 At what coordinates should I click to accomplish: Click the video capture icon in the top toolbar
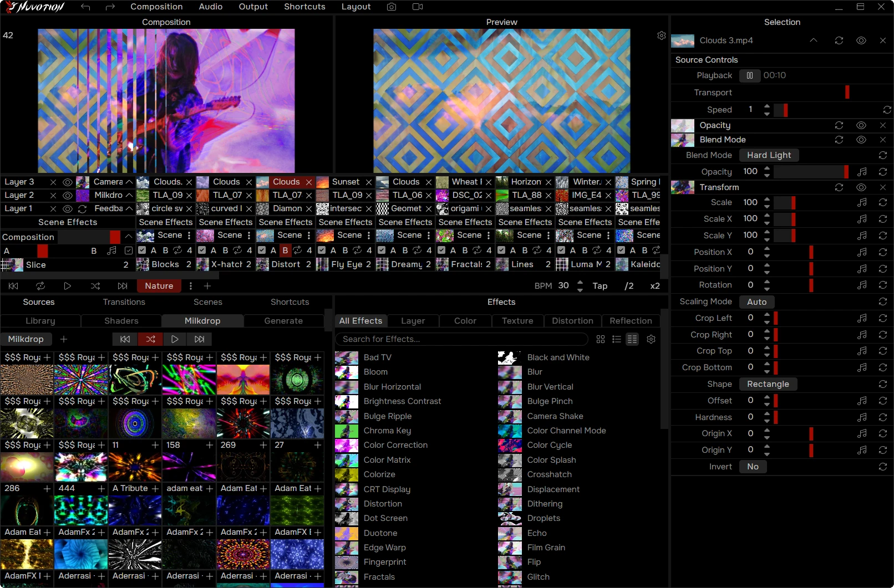[x=417, y=7]
